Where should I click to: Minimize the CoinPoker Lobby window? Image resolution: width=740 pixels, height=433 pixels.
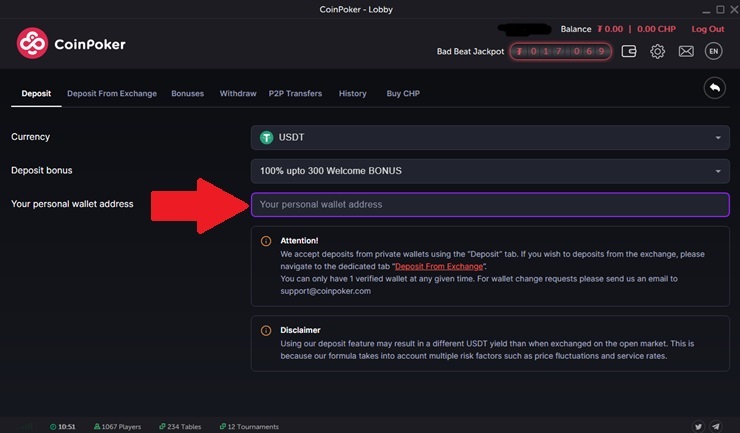tap(706, 10)
